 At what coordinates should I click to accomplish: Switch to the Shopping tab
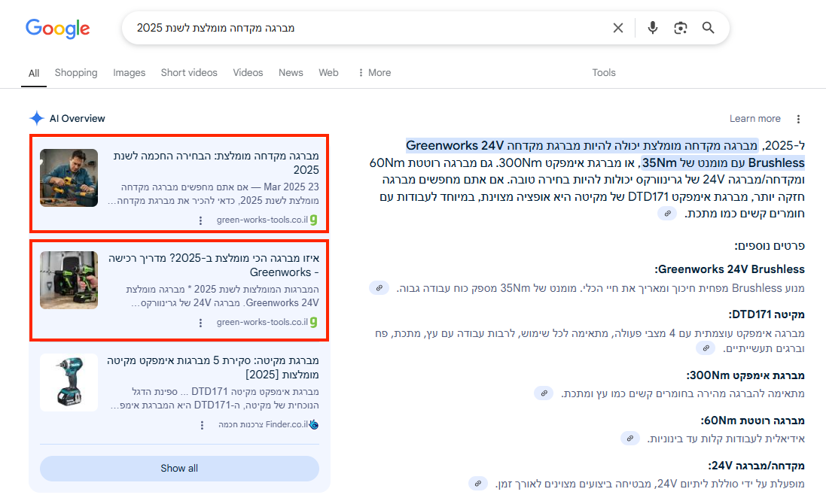pyautogui.click(x=76, y=73)
